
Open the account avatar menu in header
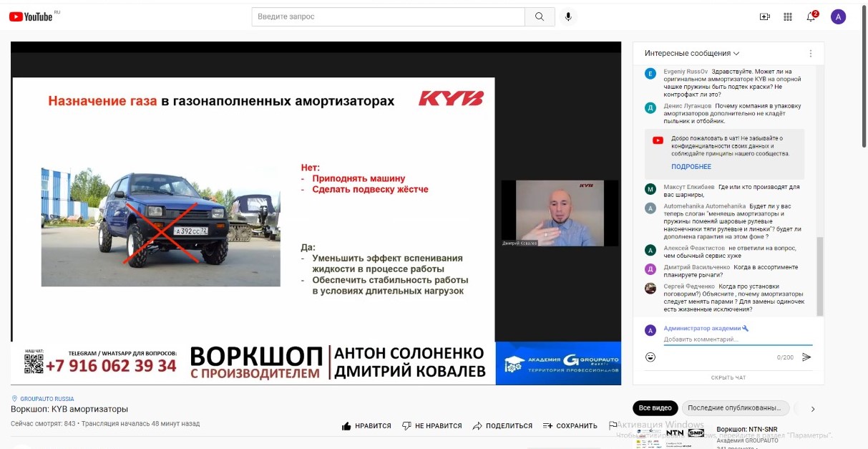click(x=838, y=16)
